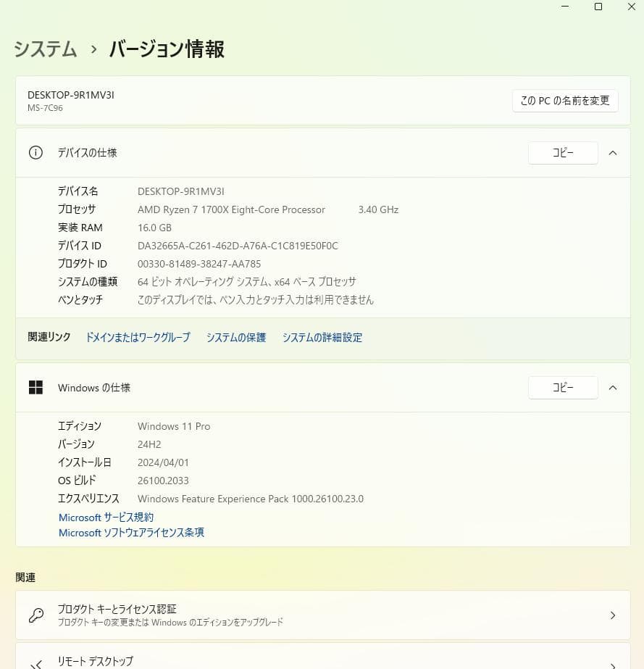The height and width of the screenshot is (669, 644).
Task: Click the この PC の名前を変更 button
Action: tap(564, 101)
